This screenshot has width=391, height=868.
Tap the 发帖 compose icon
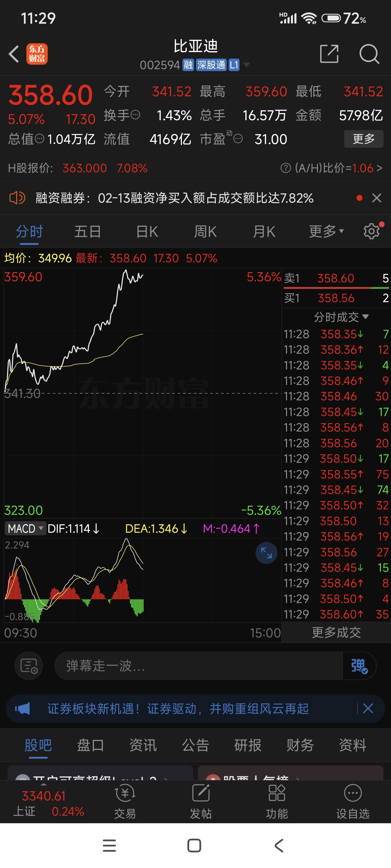201,793
